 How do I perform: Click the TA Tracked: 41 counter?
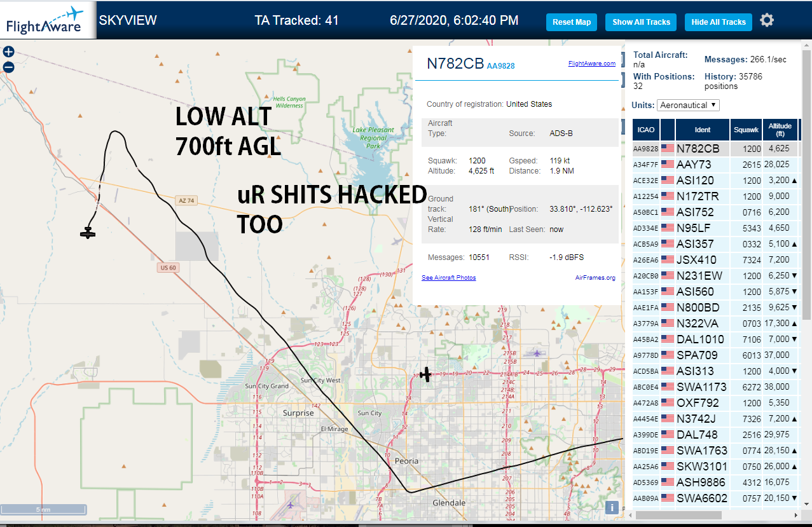(296, 20)
